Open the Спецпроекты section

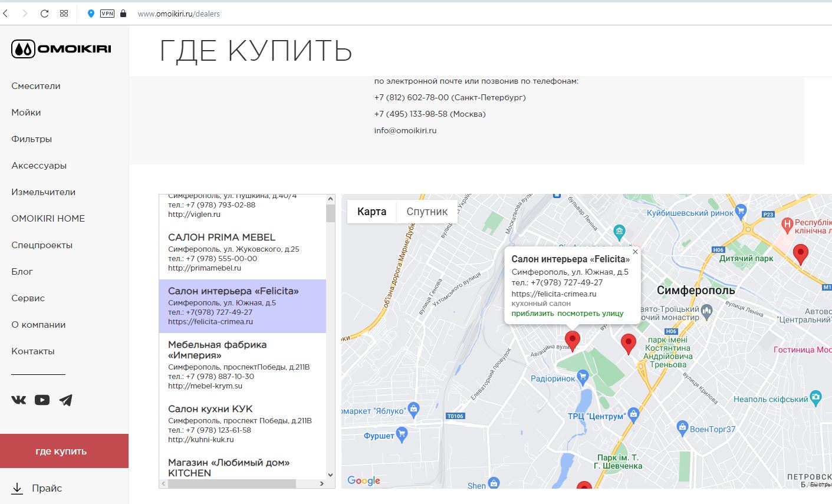tap(42, 245)
